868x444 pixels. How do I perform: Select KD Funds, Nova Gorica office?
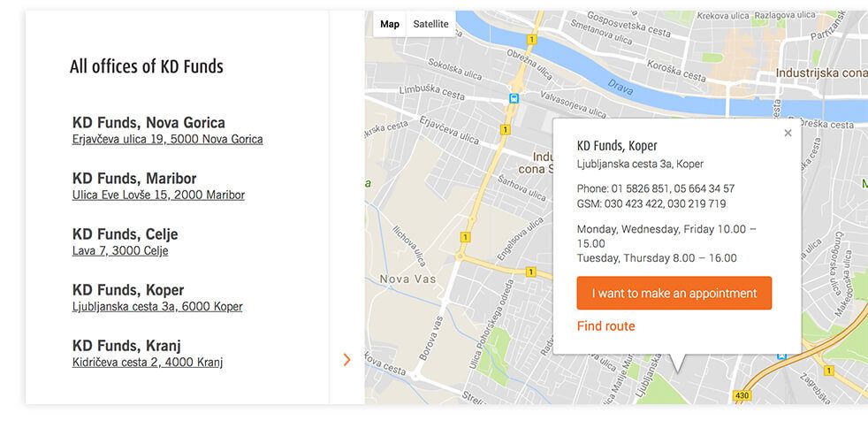148,123
